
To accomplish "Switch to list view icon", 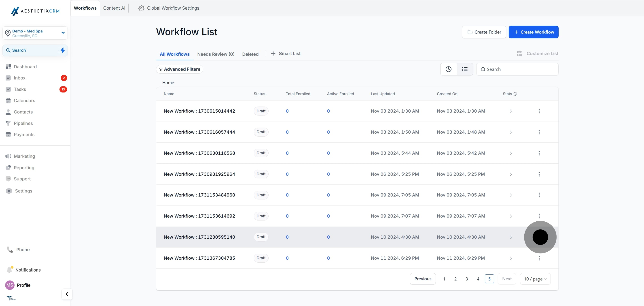I will point(465,69).
